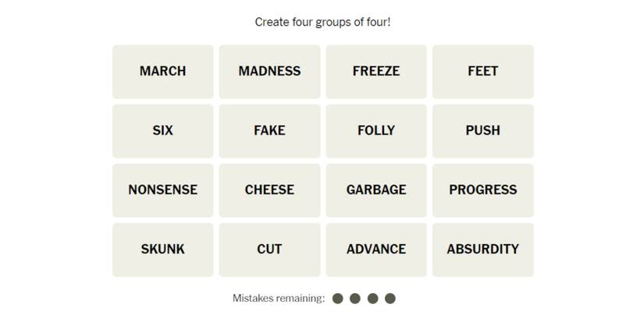The width and height of the screenshot is (644, 322).
Task: Choose the ABSURDITY tile
Action: click(x=482, y=249)
